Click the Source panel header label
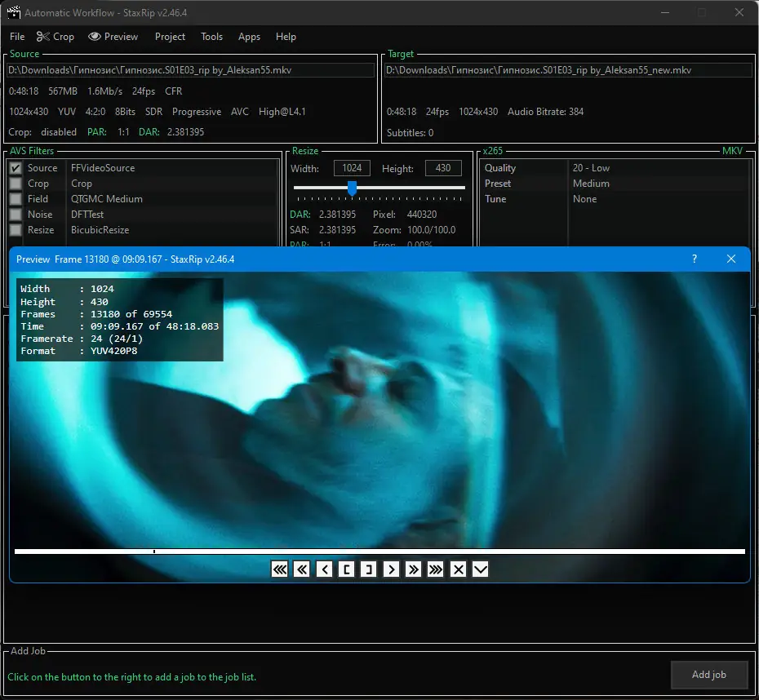This screenshot has height=700, width=759. tap(24, 54)
